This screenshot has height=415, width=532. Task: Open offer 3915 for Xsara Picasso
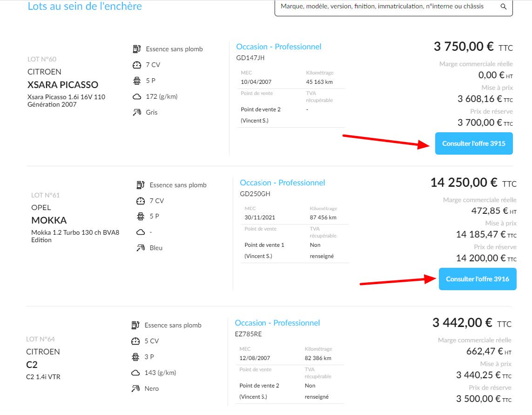click(x=474, y=143)
